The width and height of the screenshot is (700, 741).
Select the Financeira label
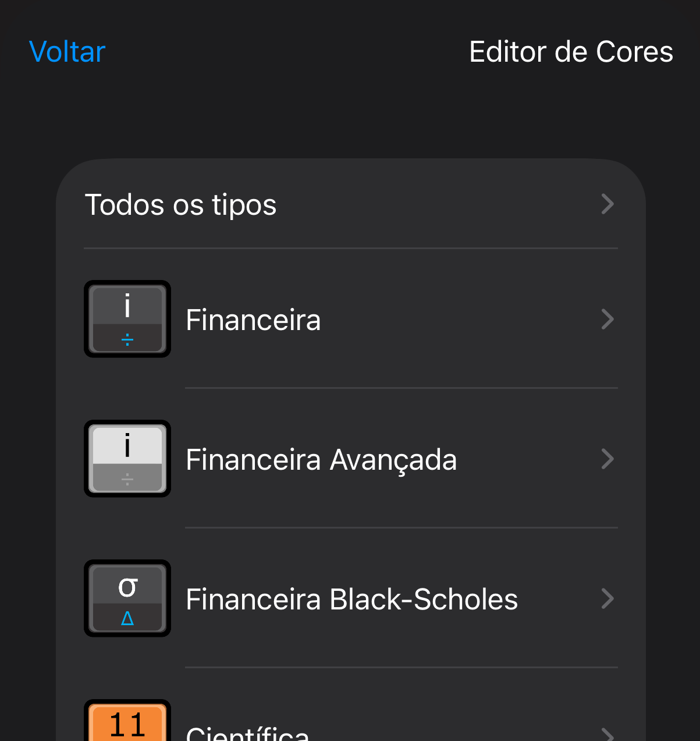tap(253, 320)
